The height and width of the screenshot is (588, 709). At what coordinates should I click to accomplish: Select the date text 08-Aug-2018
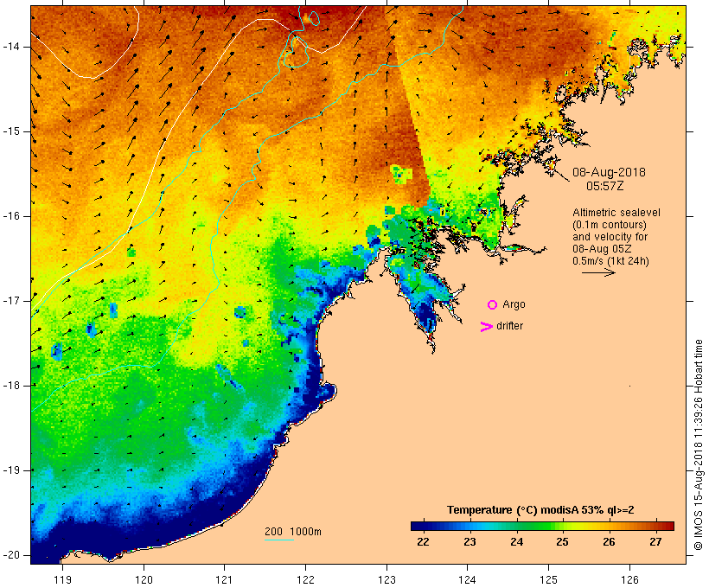tap(609, 172)
